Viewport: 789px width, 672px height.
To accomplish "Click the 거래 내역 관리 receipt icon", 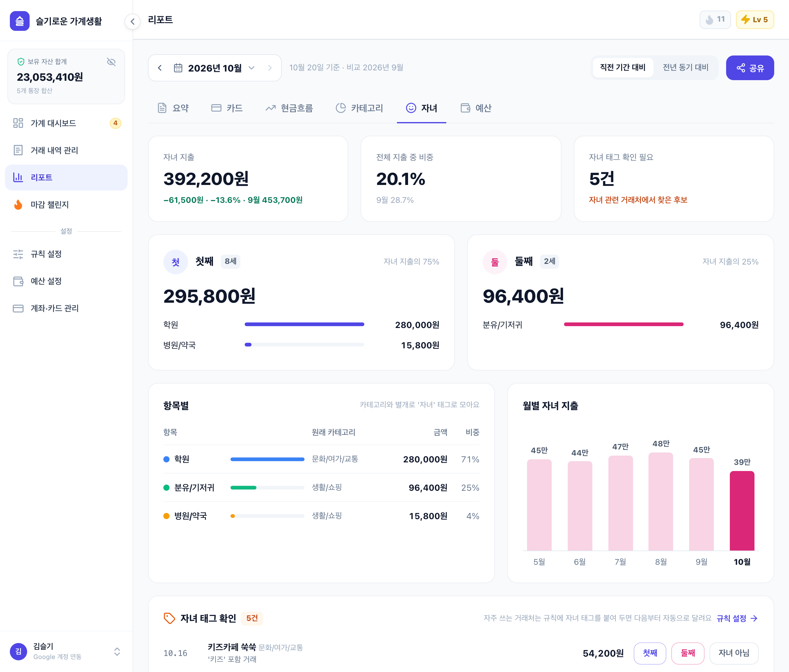I will pyautogui.click(x=18, y=150).
